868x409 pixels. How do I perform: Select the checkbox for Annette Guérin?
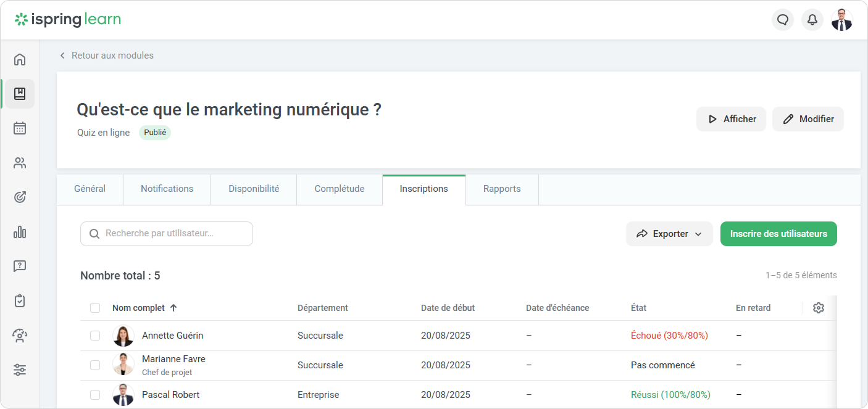pyautogui.click(x=95, y=336)
